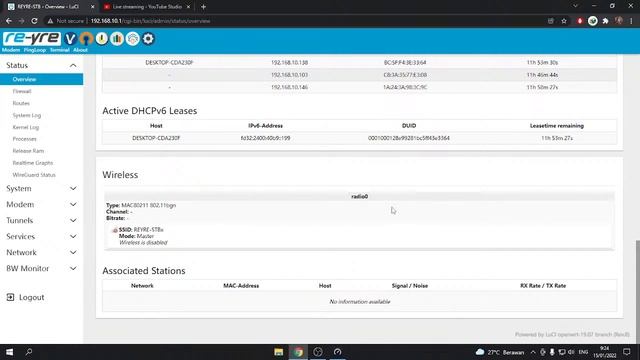Expand the System sidebar section
This screenshot has height=360, width=640.
(73, 189)
